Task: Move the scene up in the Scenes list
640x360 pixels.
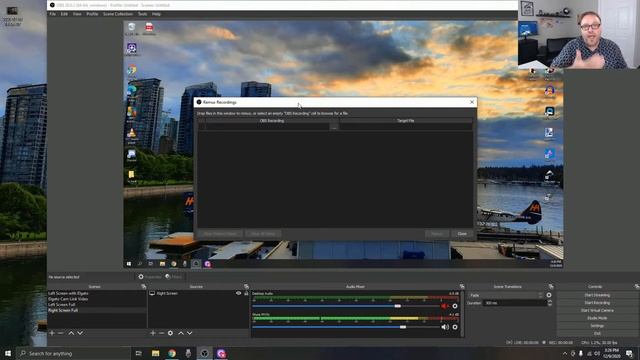Action: click(71, 333)
